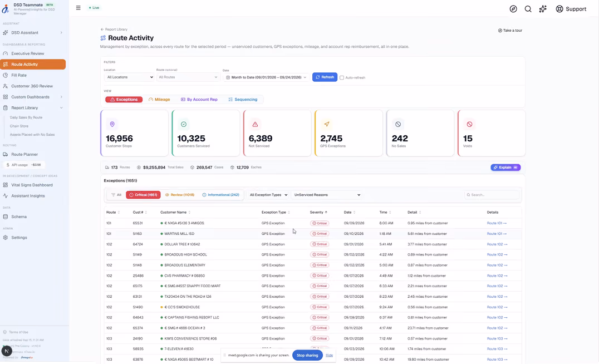
Task: Open the compass icon in the top bar
Action: [513, 9]
